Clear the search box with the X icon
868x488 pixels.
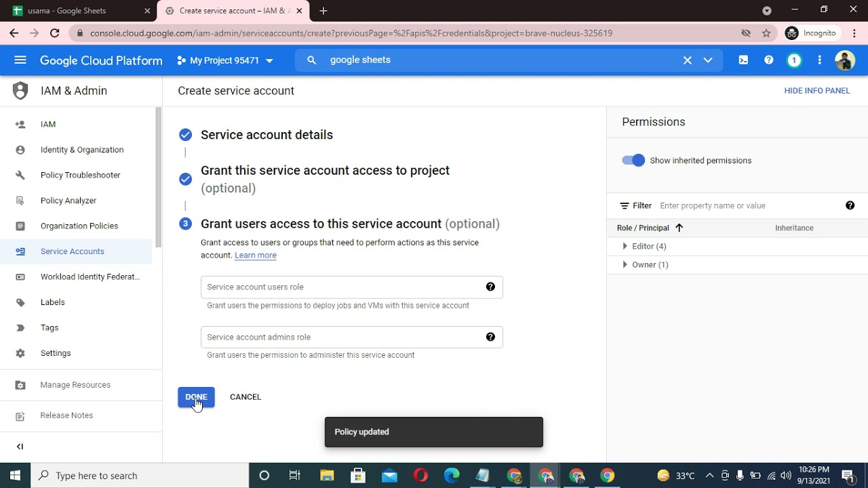pyautogui.click(x=687, y=60)
